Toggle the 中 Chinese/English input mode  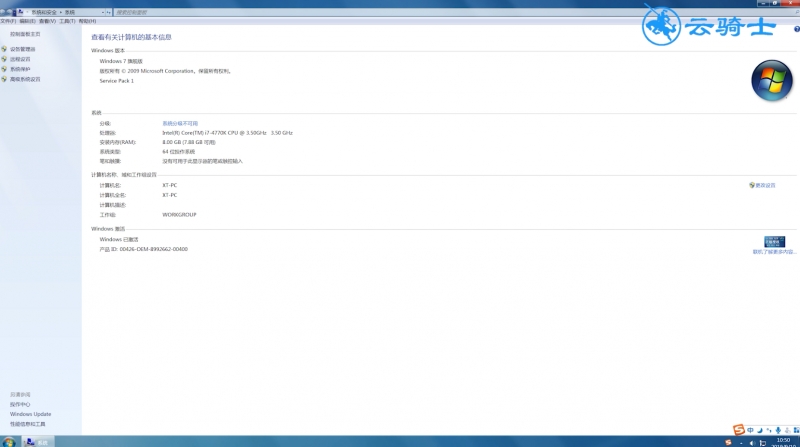(x=750, y=430)
